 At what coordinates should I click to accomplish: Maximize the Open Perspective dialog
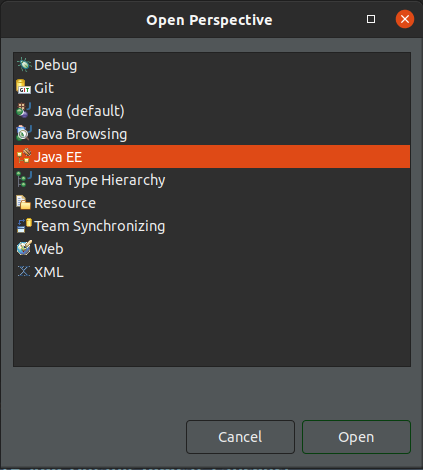click(371, 19)
